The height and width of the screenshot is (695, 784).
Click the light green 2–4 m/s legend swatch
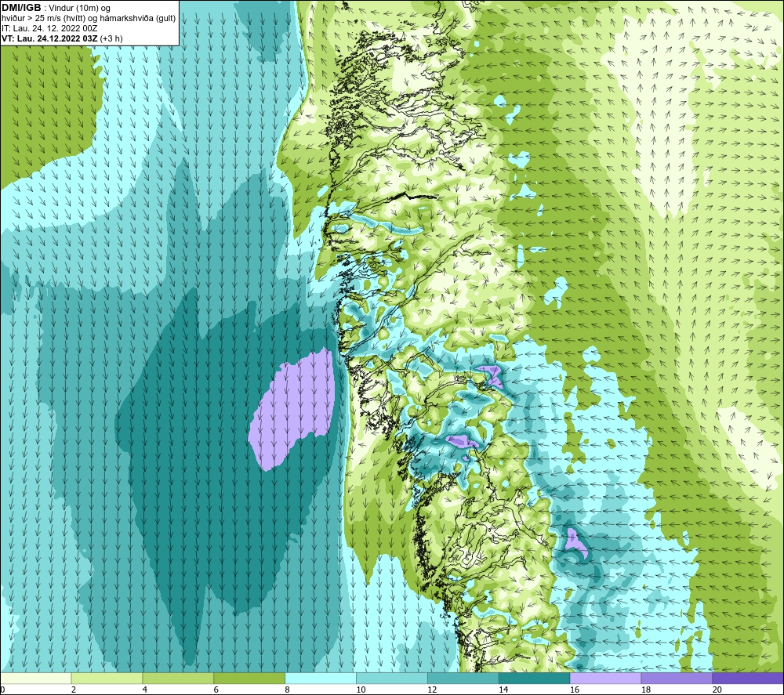click(x=107, y=678)
